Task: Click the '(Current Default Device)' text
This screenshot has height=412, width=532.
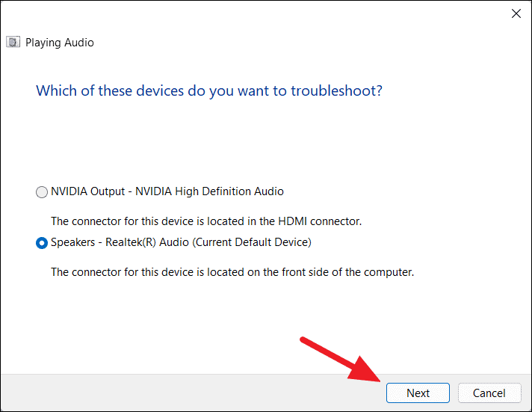Action: click(x=252, y=242)
